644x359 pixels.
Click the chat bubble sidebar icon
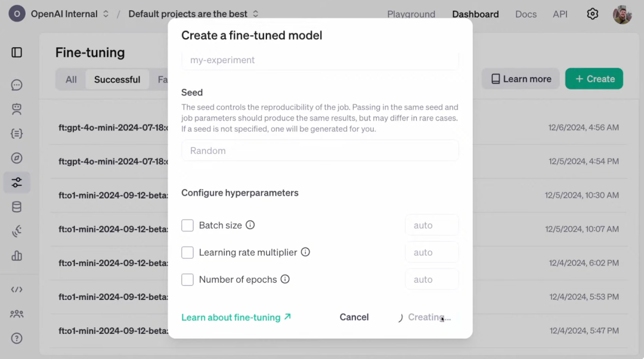pos(17,85)
